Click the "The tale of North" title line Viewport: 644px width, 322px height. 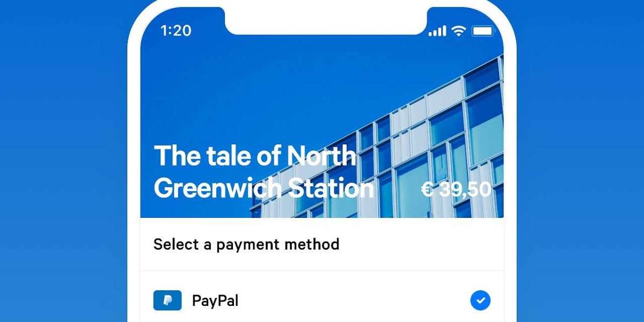pyautogui.click(x=255, y=156)
